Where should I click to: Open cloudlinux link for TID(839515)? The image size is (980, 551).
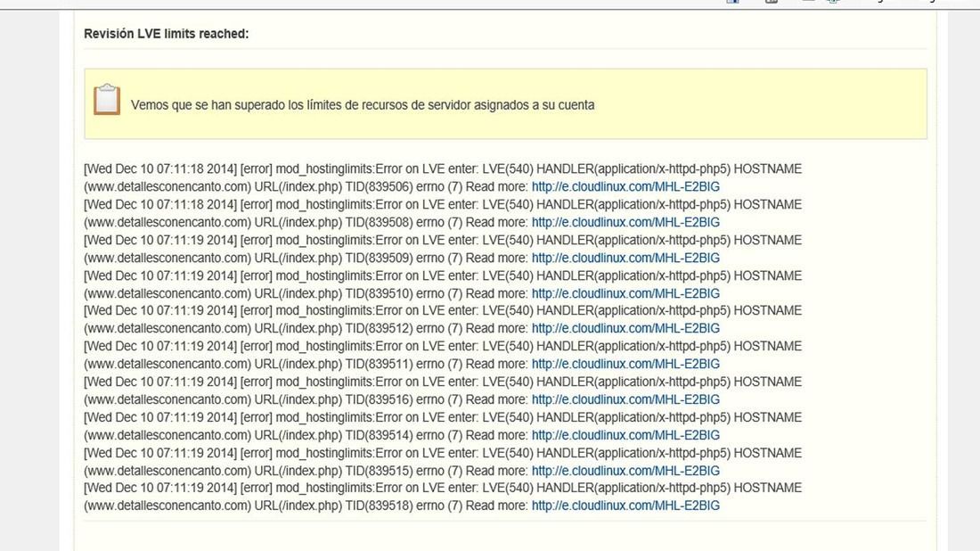[x=625, y=471]
